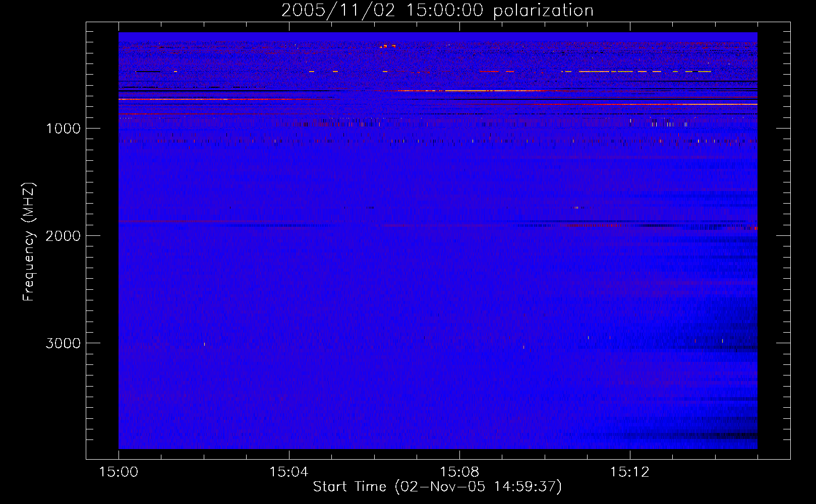This screenshot has width=816, height=504.
Task: Click the 15:08 time tick label
Action: point(459,472)
